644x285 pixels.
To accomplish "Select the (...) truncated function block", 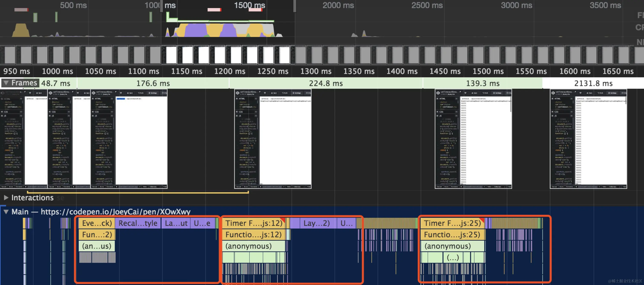I will coord(453,258).
